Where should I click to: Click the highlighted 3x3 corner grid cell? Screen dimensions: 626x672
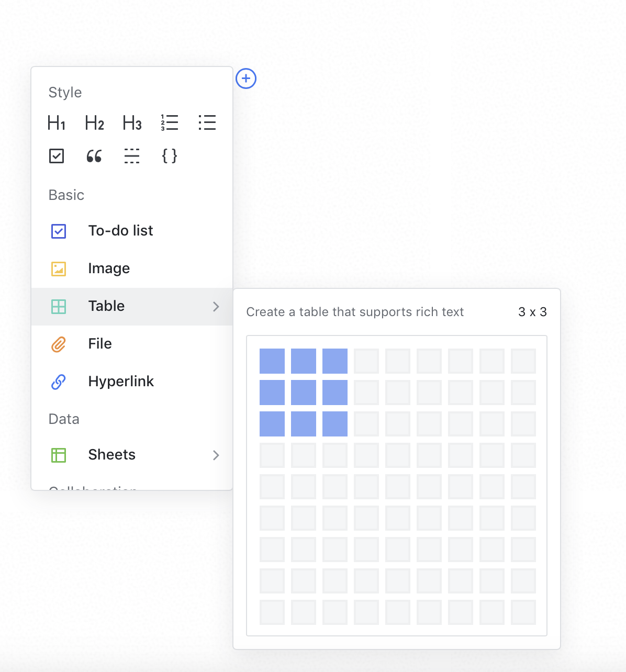tap(335, 424)
